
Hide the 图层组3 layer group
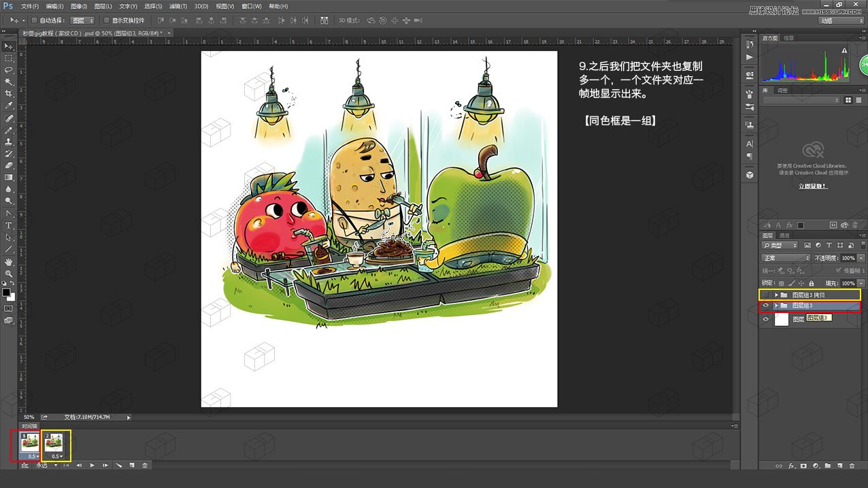point(765,305)
